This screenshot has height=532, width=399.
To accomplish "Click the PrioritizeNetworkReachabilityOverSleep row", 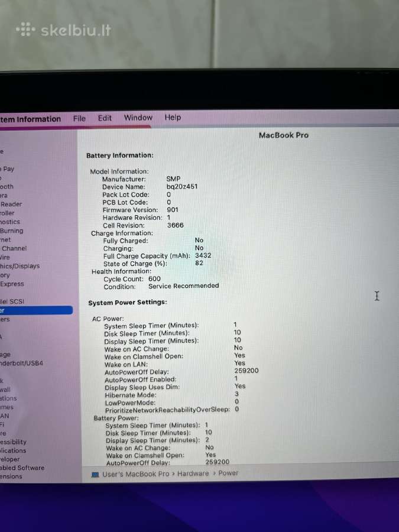I will pyautogui.click(x=172, y=410).
